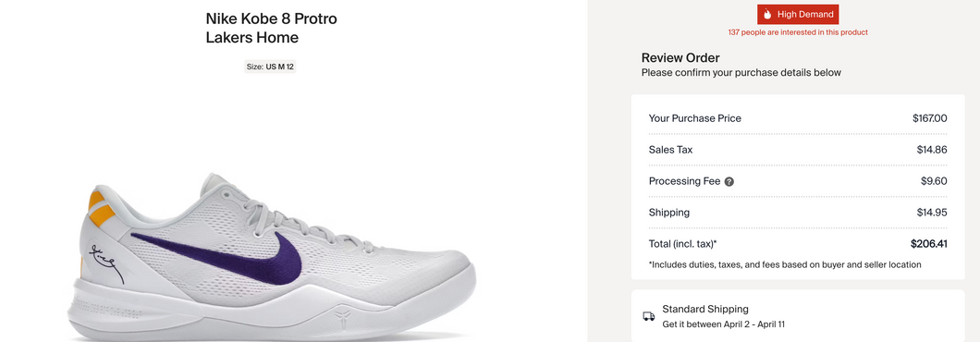The height and width of the screenshot is (342, 980).
Task: Click the flame icon in High Demand badge
Action: pos(767,15)
